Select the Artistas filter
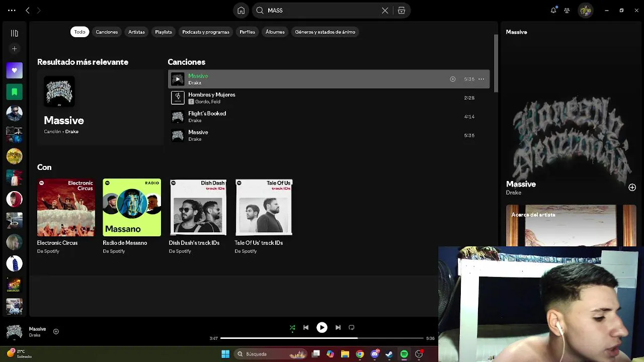The width and height of the screenshot is (644, 362). point(136,32)
